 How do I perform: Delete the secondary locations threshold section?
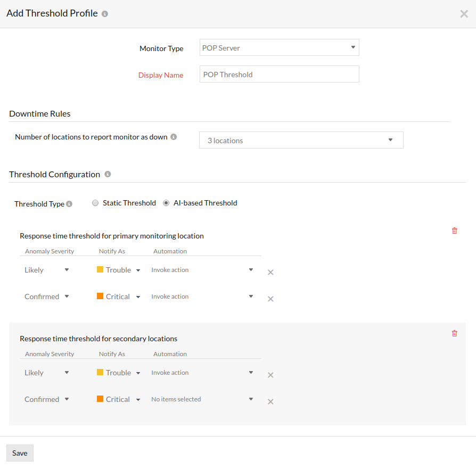coord(454,333)
